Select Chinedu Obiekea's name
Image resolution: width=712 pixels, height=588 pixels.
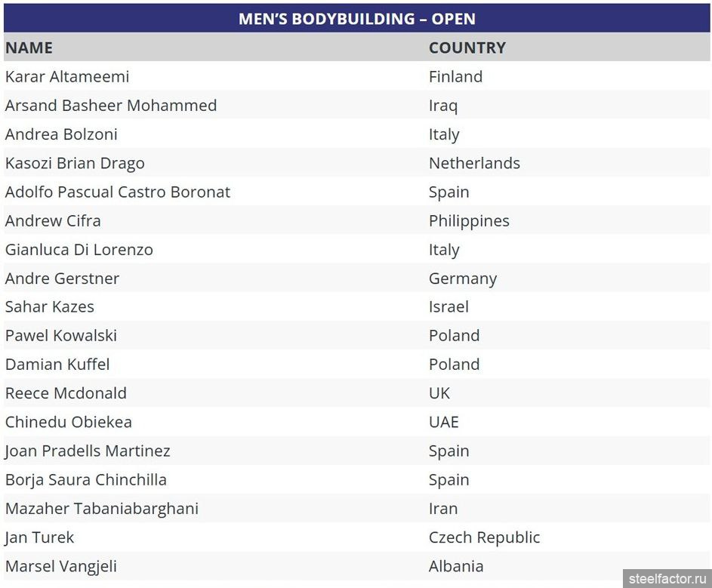tap(69, 422)
